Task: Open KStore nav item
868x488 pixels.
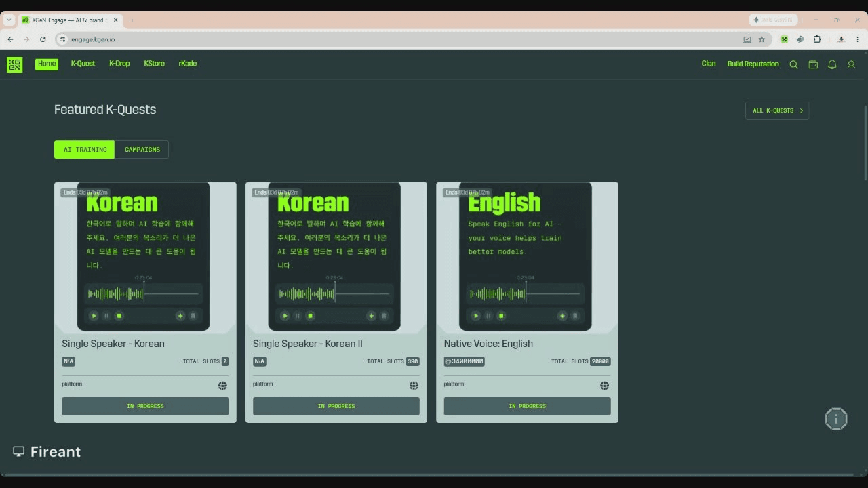Action: 154,64
